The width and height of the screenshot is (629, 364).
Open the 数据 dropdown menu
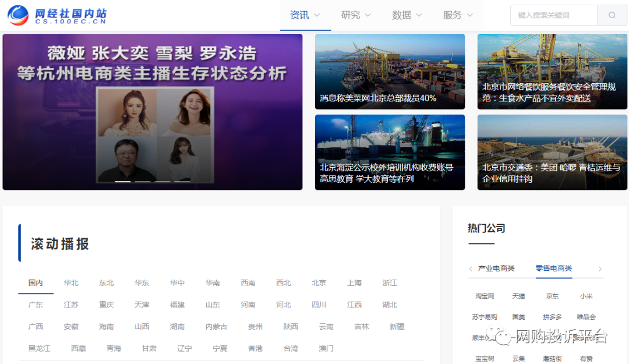coord(407,15)
